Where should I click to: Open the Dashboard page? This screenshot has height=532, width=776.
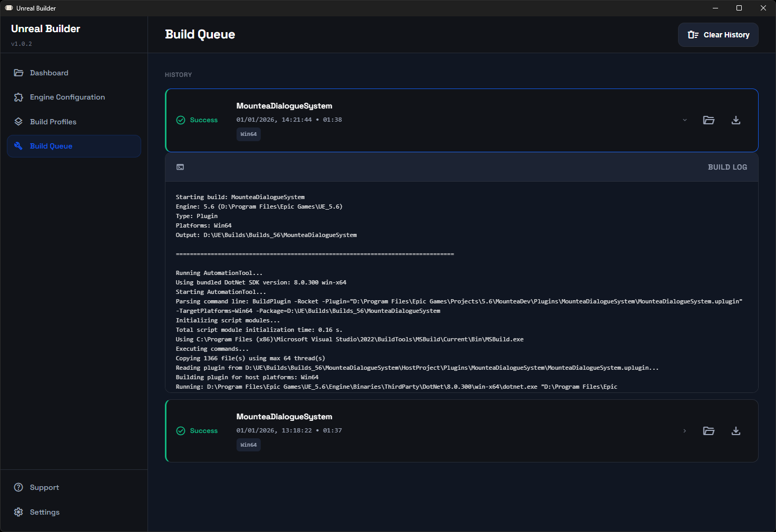(74, 73)
